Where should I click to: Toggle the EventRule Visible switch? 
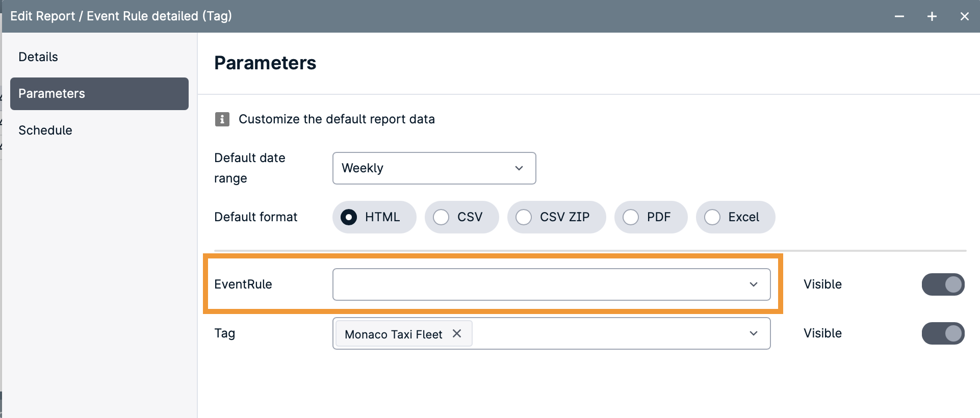[943, 284]
